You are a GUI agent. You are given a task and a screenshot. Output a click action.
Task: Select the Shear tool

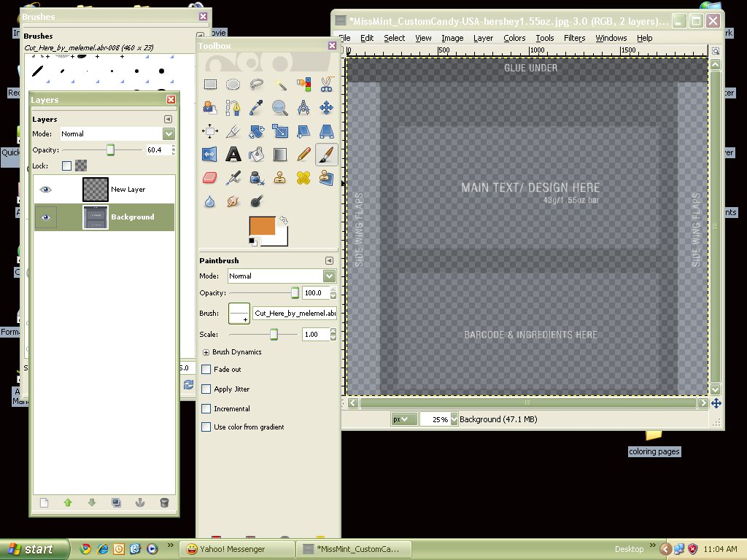click(x=303, y=131)
